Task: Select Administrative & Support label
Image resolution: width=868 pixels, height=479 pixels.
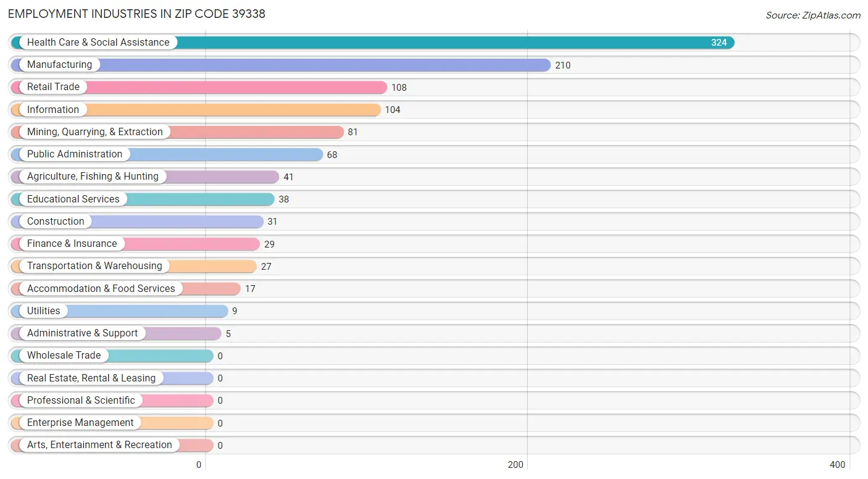Action: pyautogui.click(x=83, y=333)
